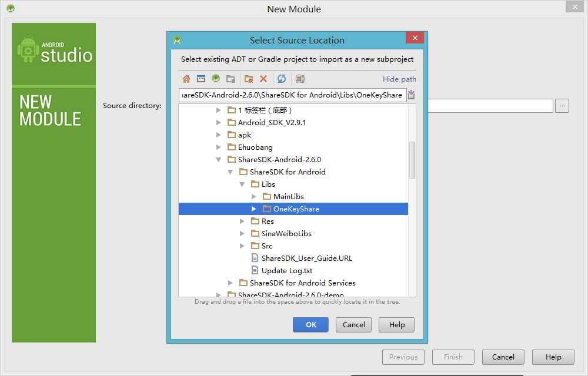This screenshot has height=376, width=588.
Task: Collapse the ShareSDK-Android-2.6.0 folder
Action: [218, 160]
